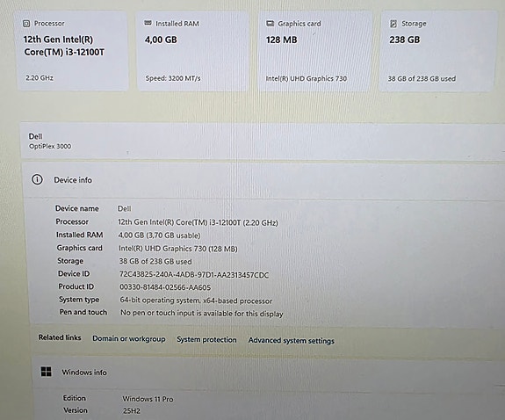Click the 'System type' row label

point(79,300)
